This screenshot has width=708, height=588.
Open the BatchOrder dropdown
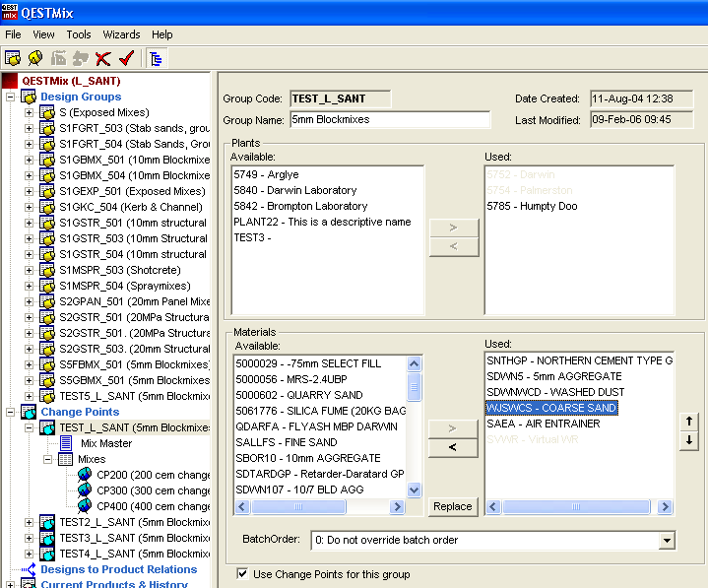coord(667,541)
